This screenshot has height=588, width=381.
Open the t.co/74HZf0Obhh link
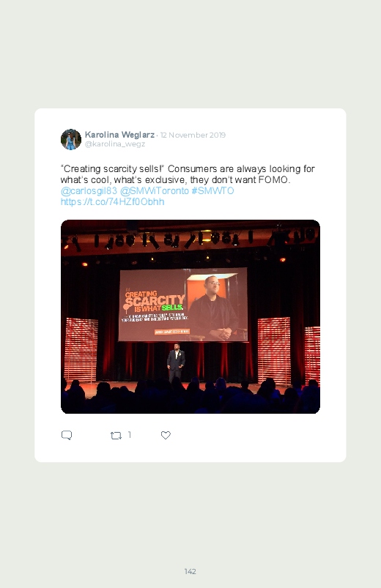coord(112,202)
